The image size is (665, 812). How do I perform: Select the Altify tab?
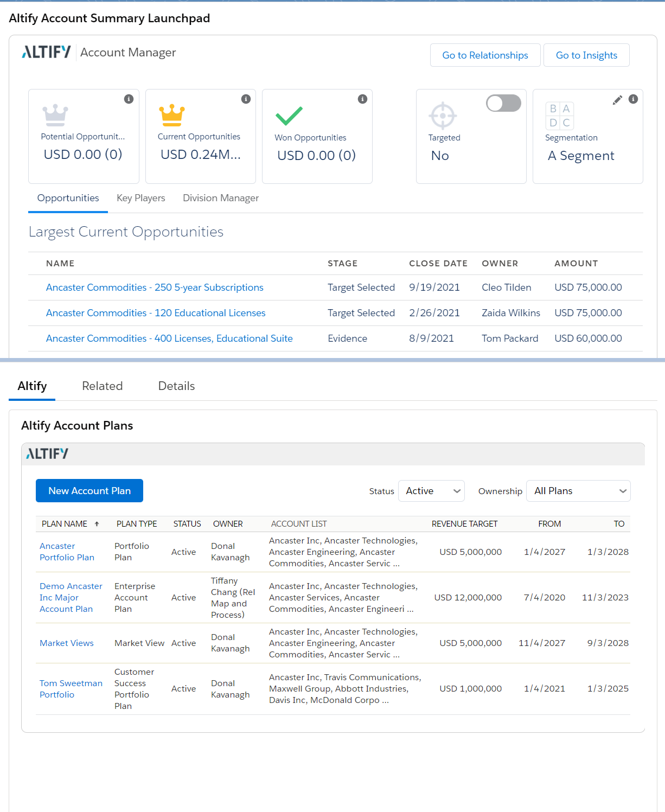32,386
